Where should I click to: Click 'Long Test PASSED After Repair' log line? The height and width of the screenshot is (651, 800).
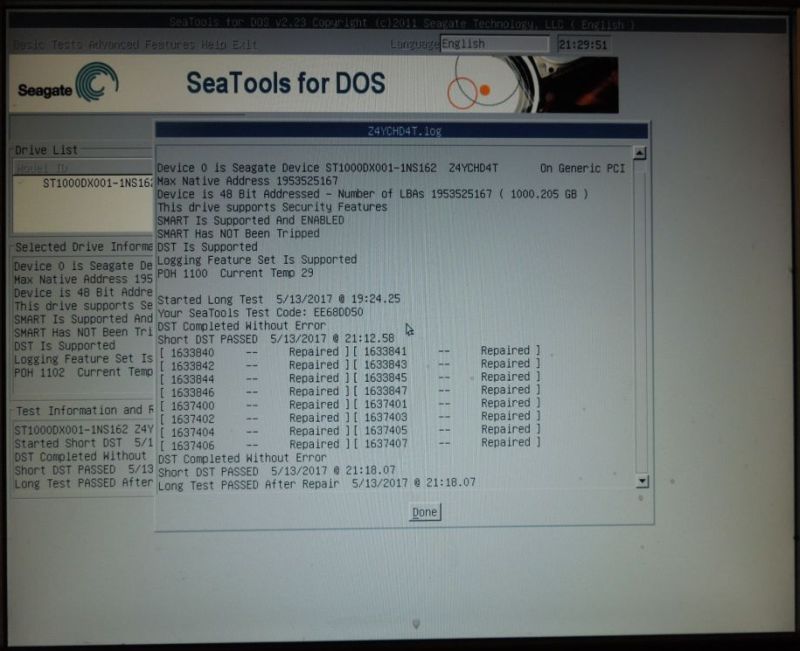316,483
